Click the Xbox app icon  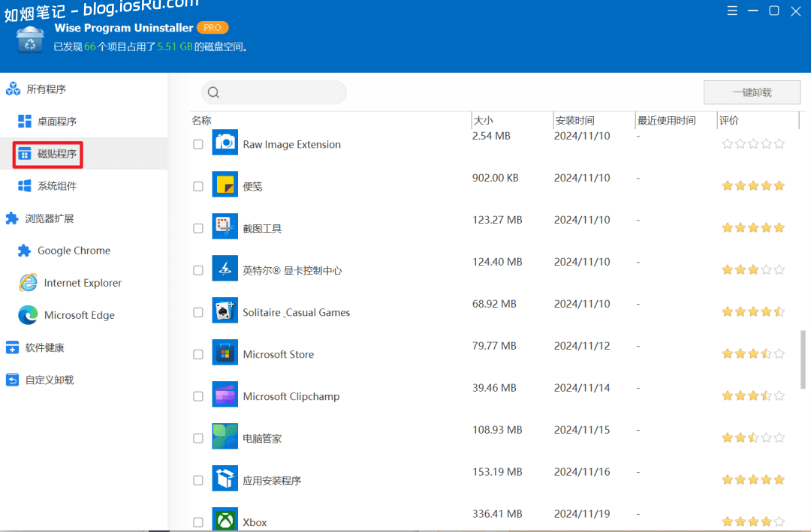[x=225, y=520]
